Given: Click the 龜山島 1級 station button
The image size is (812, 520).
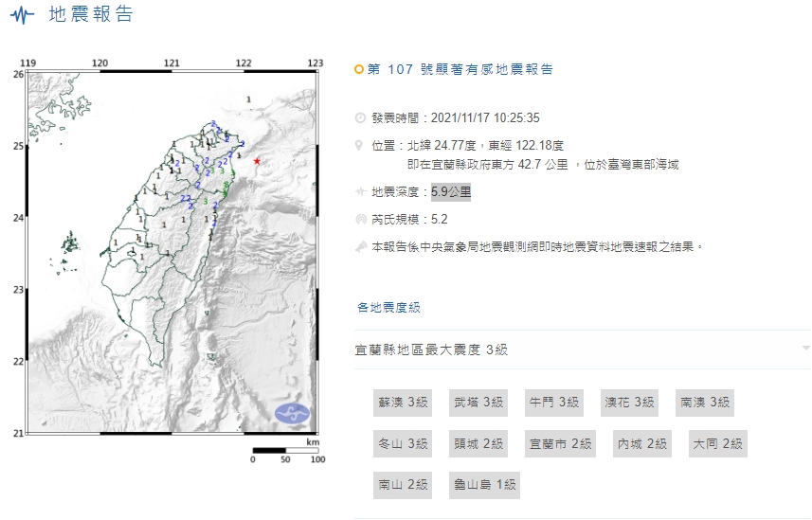Looking at the screenshot, I should [484, 484].
